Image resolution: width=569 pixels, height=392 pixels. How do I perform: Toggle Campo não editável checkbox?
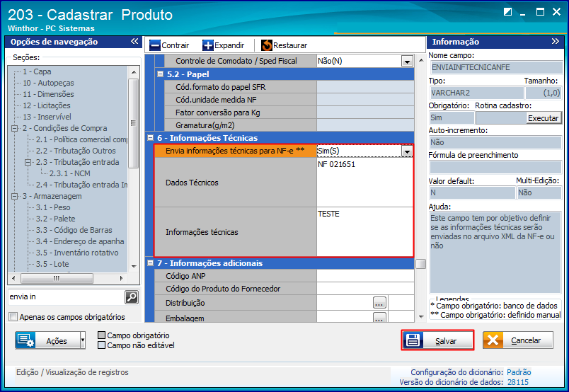tap(102, 345)
